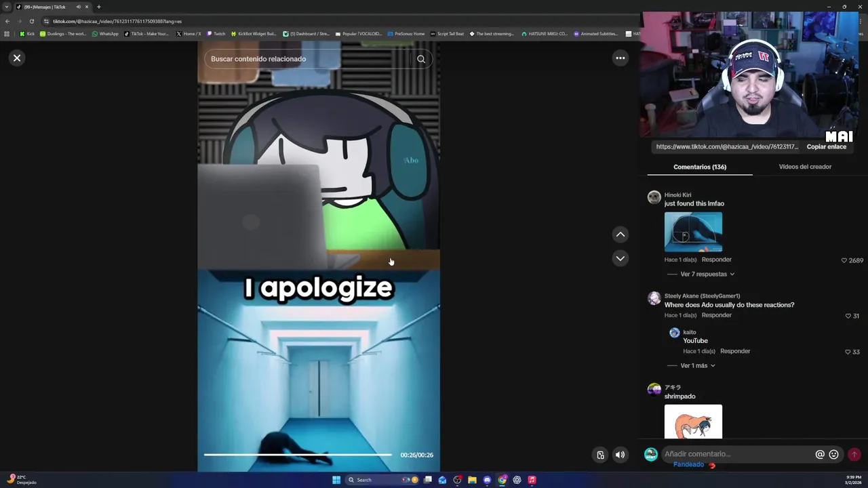This screenshot has width=868, height=488.
Task: Click 'Copiar enlace' to copy the video link
Action: tap(826, 146)
